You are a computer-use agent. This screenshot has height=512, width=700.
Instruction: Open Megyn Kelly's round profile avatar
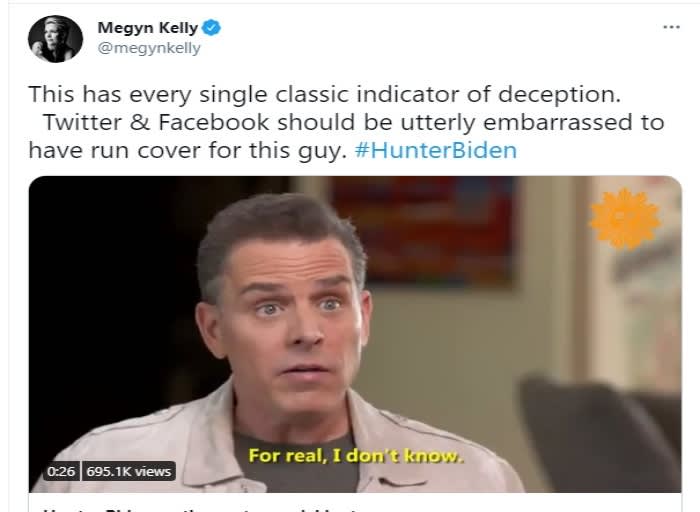click(x=55, y=39)
